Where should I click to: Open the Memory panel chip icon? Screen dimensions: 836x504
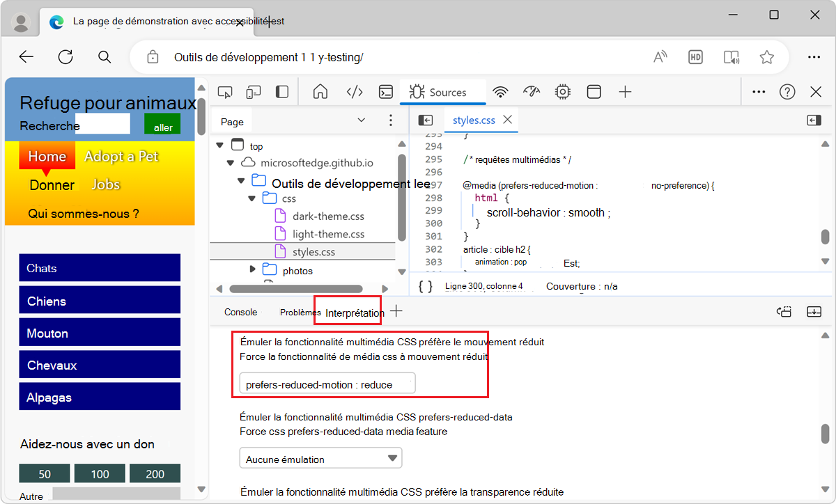[562, 91]
